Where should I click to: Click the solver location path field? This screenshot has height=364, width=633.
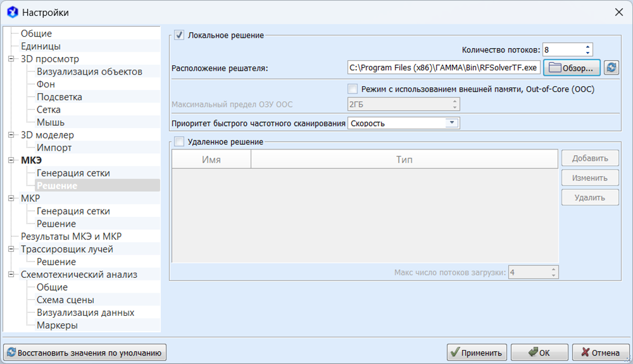[443, 68]
